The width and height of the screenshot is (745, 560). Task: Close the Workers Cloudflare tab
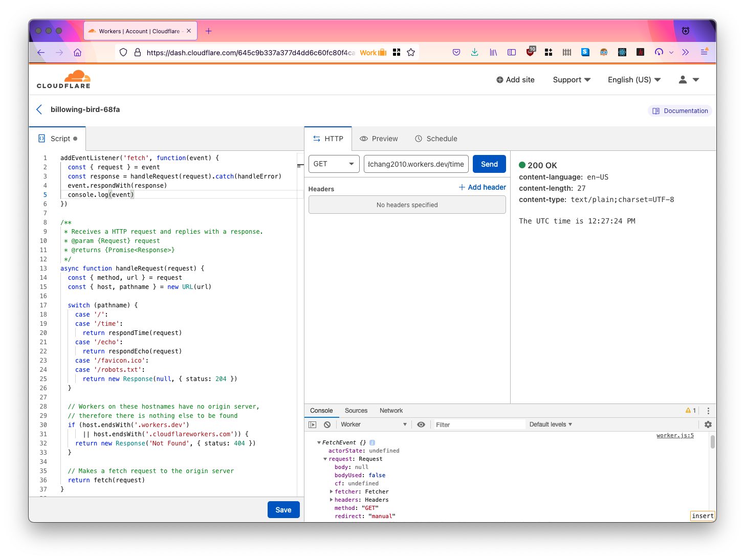coord(189,31)
